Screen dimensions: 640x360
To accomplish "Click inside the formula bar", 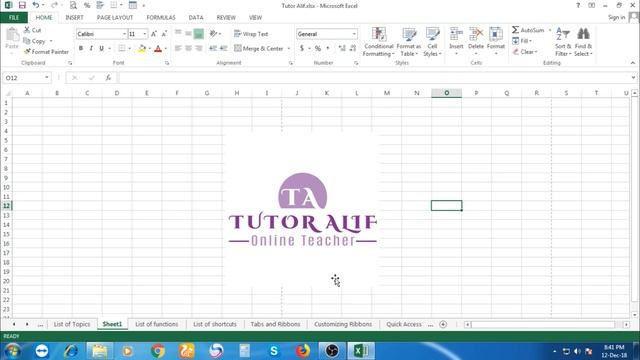I will pyautogui.click(x=375, y=78).
